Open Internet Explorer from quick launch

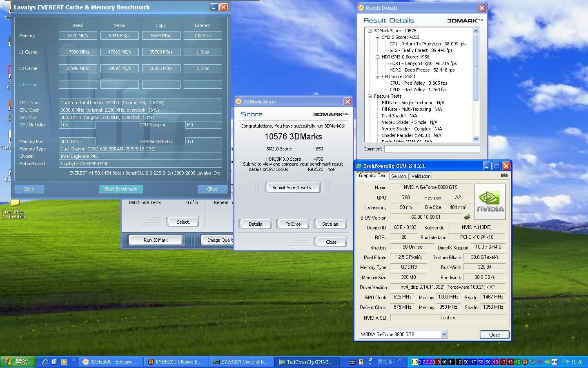pos(45,361)
